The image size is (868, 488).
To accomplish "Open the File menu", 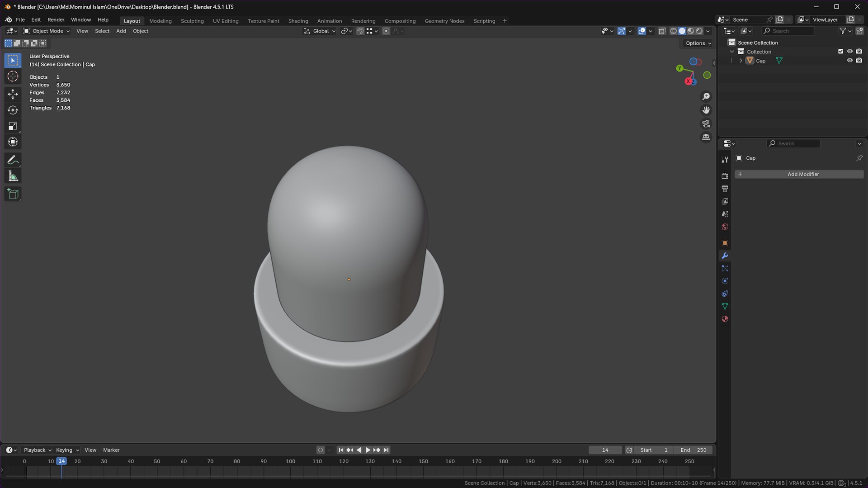I will tap(20, 20).
